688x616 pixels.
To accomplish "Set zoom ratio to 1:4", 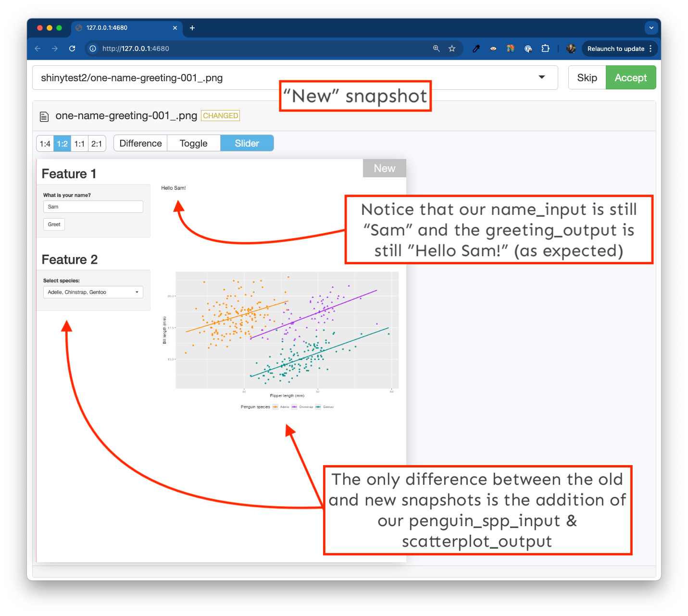I will (45, 144).
